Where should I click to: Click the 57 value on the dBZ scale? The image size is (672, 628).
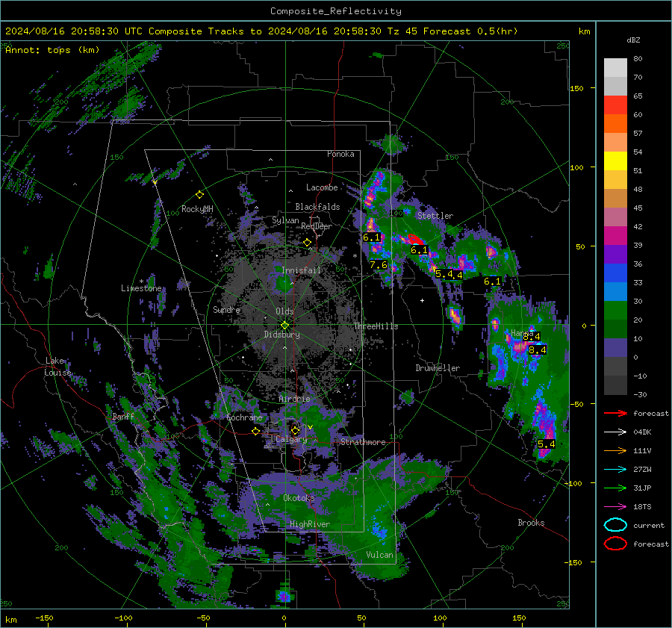pyautogui.click(x=638, y=134)
